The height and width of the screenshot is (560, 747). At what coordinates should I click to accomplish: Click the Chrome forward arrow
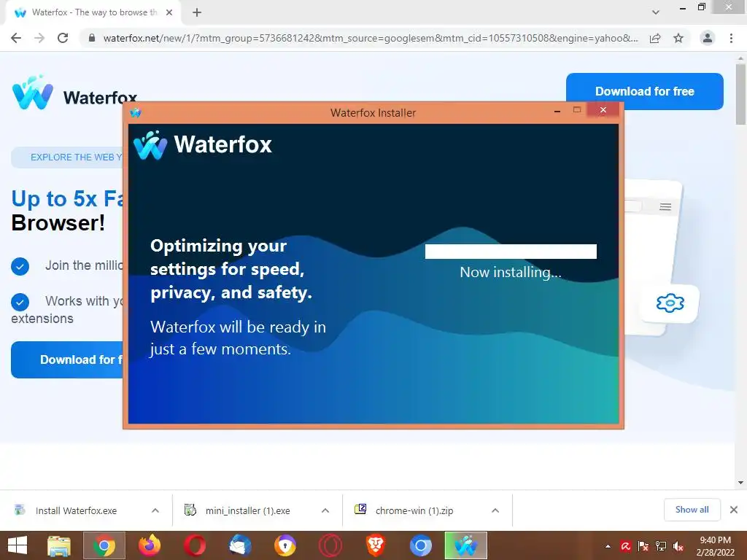(39, 38)
